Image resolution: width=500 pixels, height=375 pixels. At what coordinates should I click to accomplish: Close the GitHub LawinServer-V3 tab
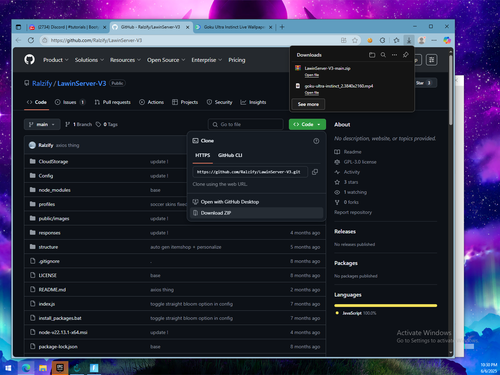(x=187, y=27)
